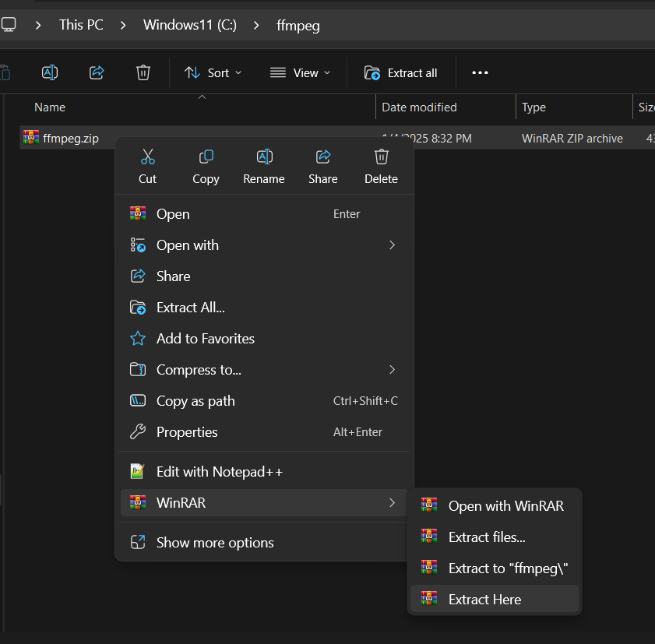Viewport: 655px width, 644px height.
Task: Click the icon beside Extract All...
Action: tap(138, 308)
